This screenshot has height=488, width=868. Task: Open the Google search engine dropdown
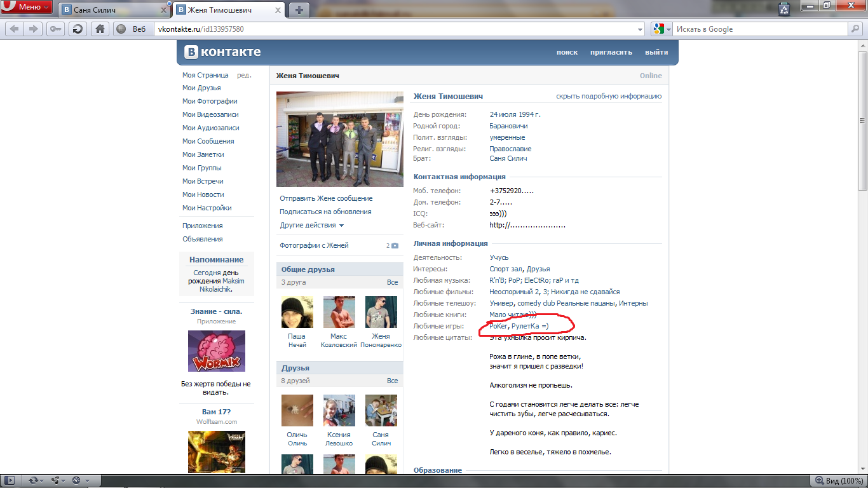662,29
